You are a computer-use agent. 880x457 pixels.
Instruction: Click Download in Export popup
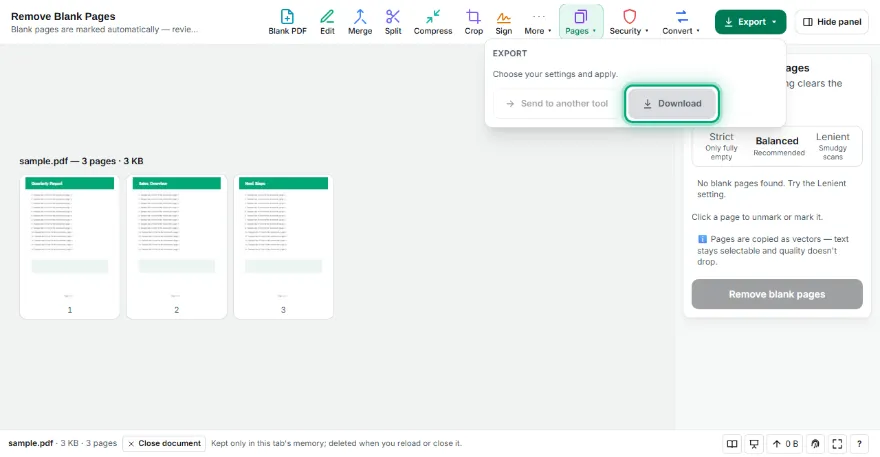672,103
